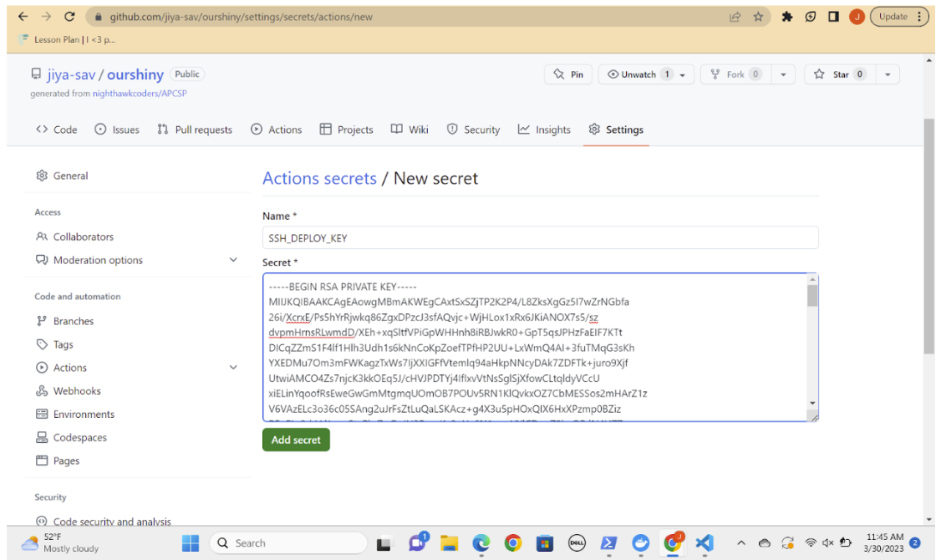Click the muted volume icon in tray

pos(827,542)
